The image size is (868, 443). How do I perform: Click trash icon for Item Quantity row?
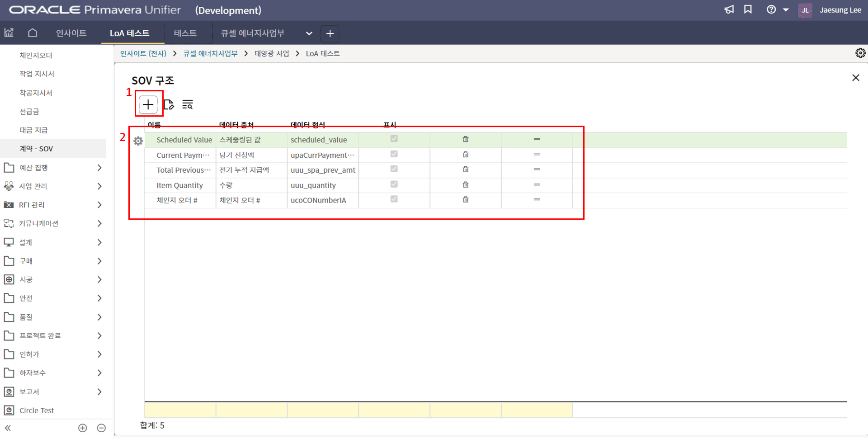tap(465, 185)
